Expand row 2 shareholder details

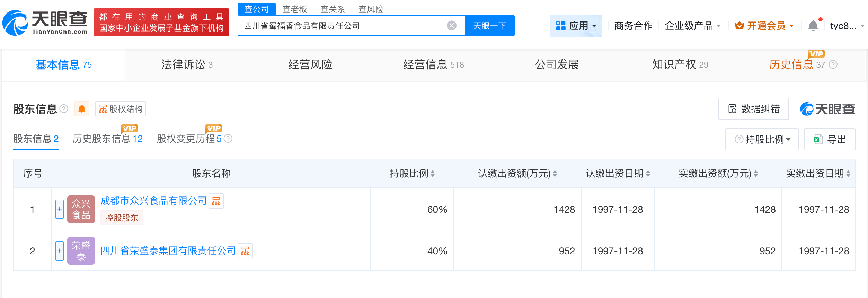(60, 251)
